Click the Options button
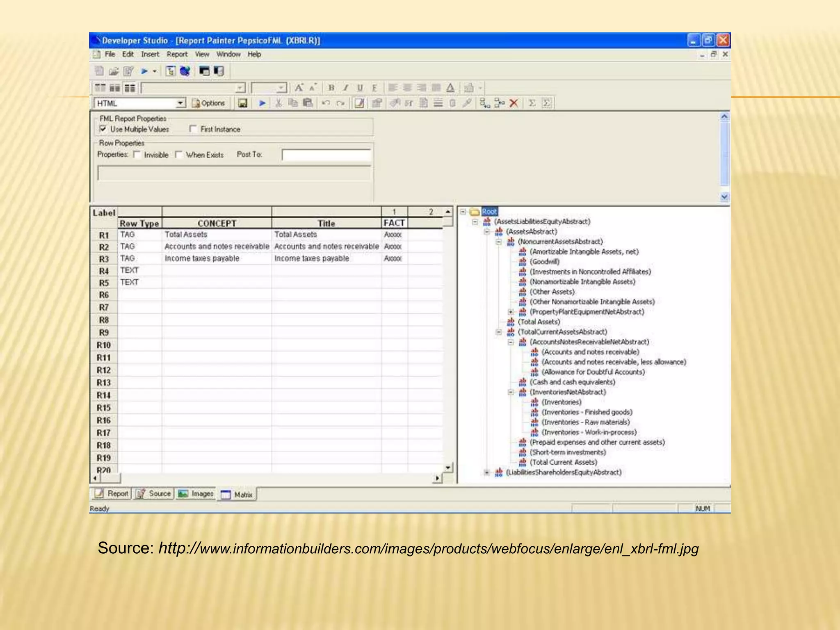This screenshot has width=840, height=630. [209, 103]
